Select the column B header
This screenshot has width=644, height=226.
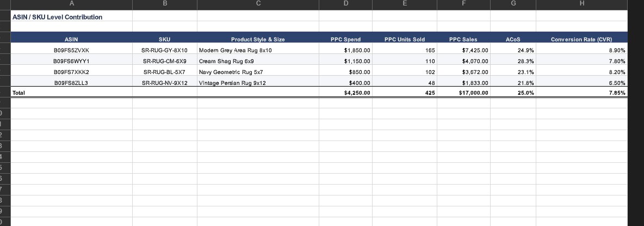[x=165, y=4]
